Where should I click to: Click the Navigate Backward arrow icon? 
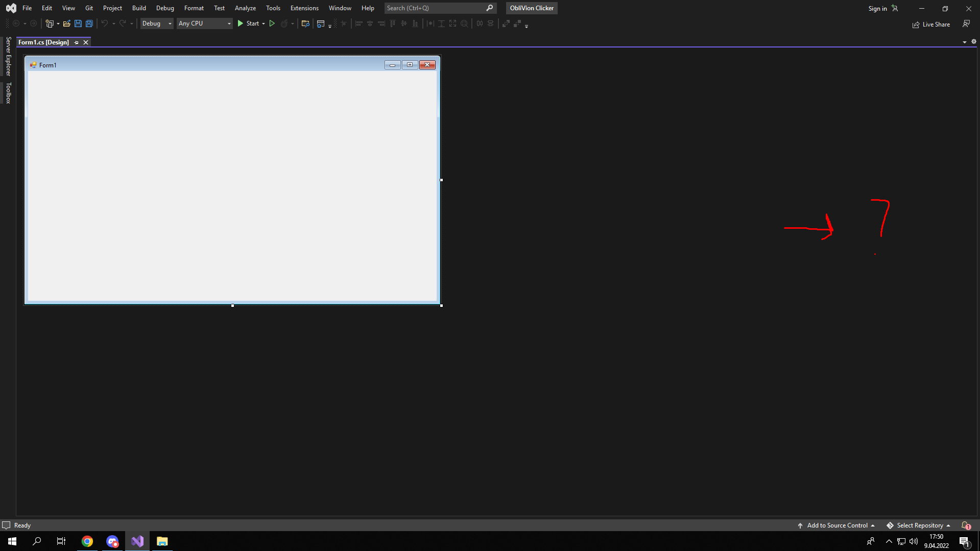point(16,23)
